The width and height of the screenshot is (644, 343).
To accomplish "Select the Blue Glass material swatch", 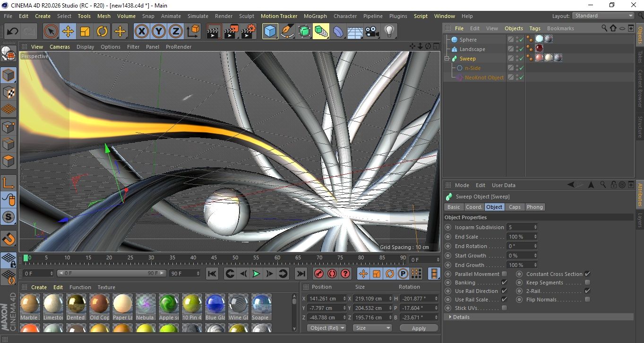I will click(x=215, y=304).
